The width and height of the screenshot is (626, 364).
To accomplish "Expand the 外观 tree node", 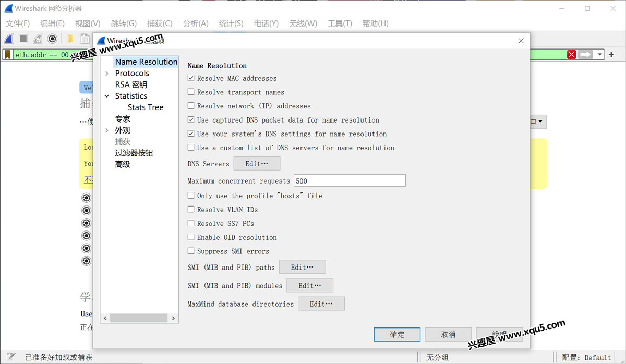I will [x=107, y=130].
